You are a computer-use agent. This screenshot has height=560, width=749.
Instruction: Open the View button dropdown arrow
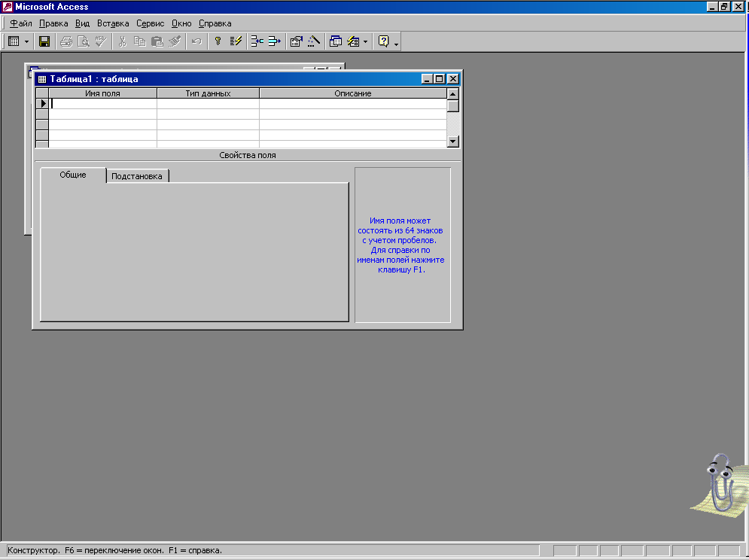(27, 41)
